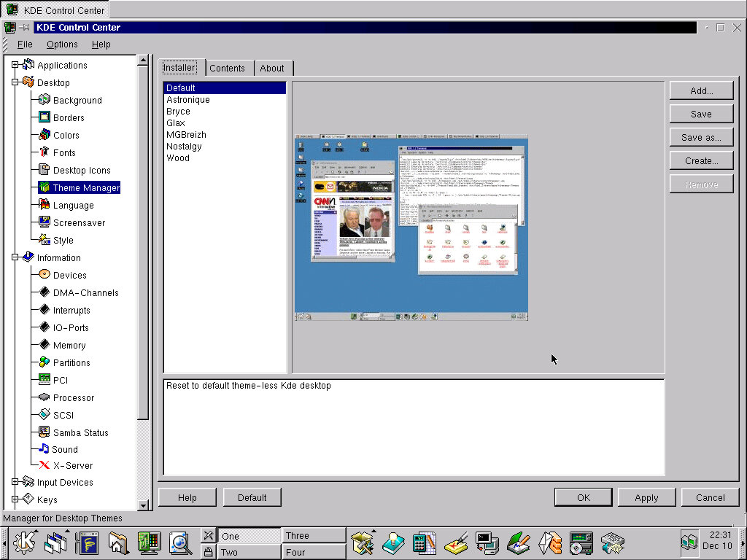Viewport: 747px width, 560px height.
Task: Switch to virtual desktop Three
Action: (313, 535)
